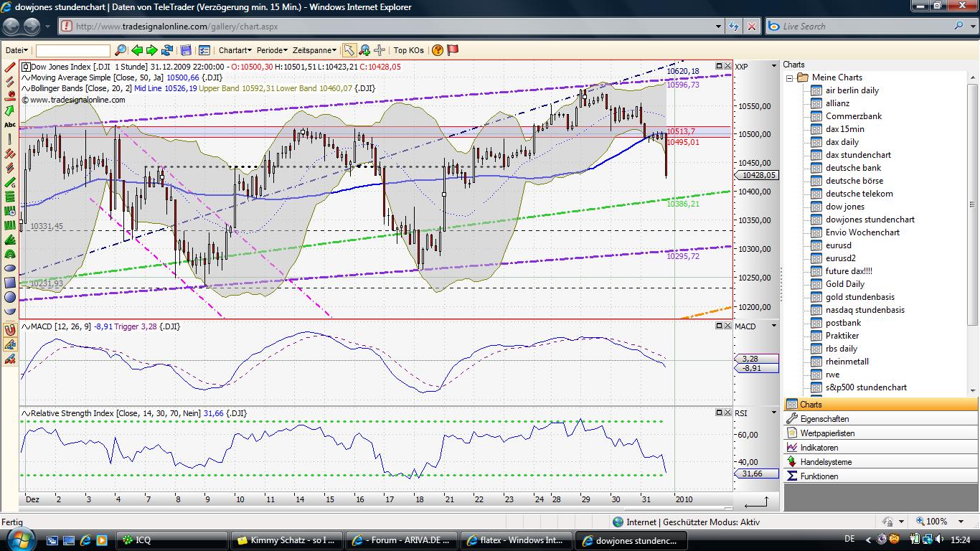Viewport: 980px width, 551px height.
Task: Open the Chartart dropdown
Action: pos(235,50)
